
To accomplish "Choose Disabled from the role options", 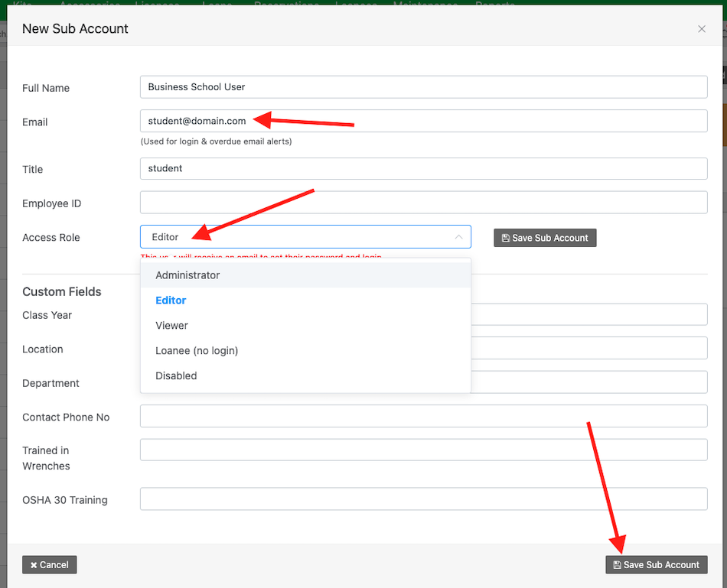I will [177, 375].
